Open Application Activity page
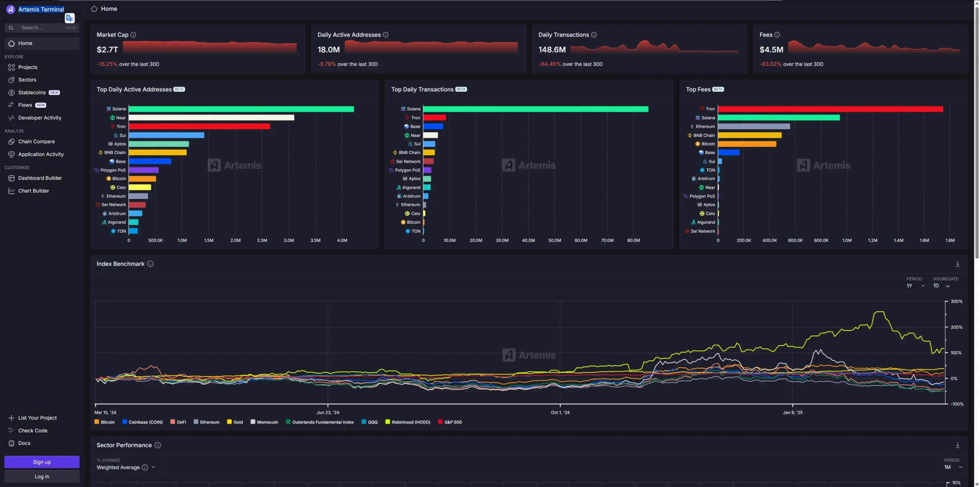Viewport: 980px width, 487px height. 42,154
